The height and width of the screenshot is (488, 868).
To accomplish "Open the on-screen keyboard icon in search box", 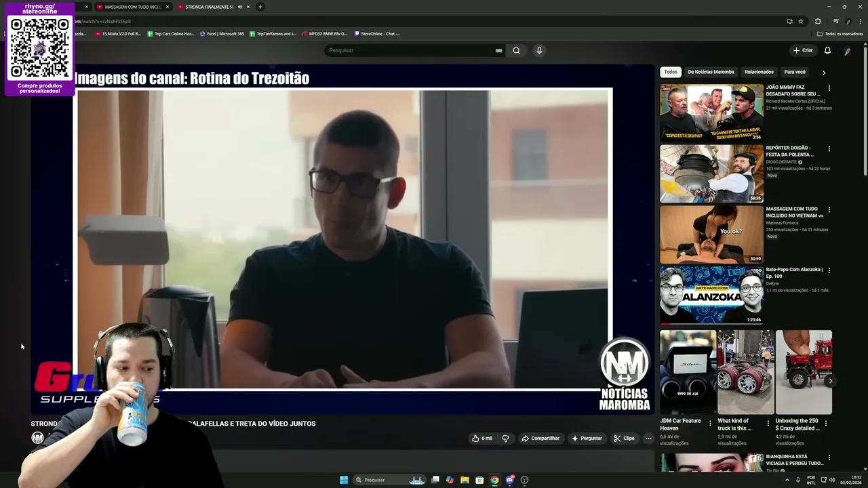I will click(498, 50).
